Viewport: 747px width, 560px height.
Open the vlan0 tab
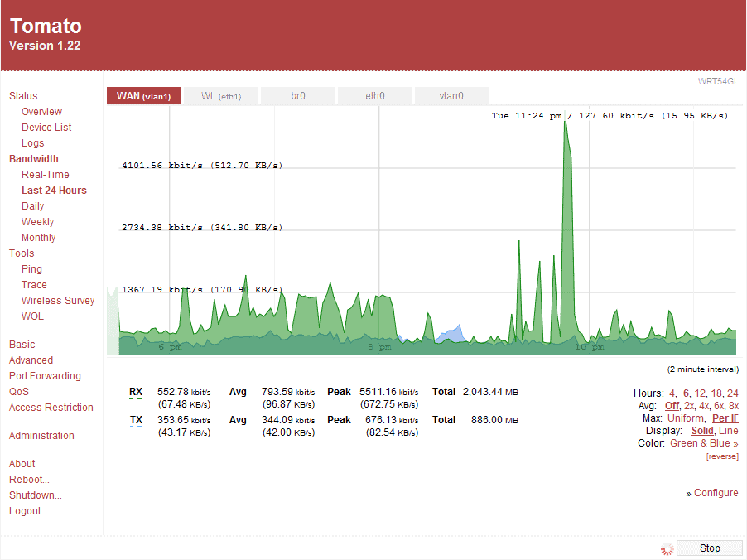pyautogui.click(x=451, y=96)
